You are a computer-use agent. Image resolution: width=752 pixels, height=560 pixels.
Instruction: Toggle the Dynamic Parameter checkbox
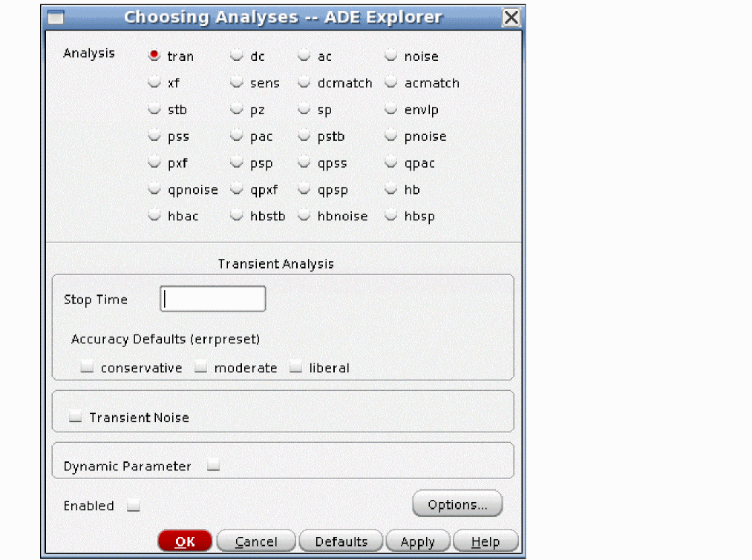(x=213, y=465)
